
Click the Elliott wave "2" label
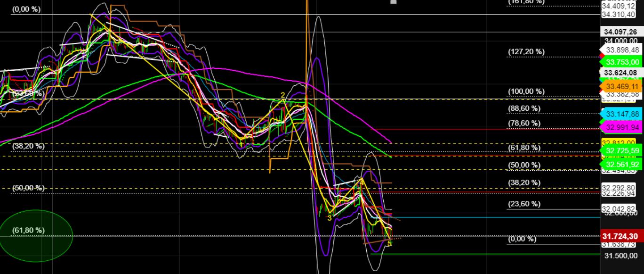282,95
